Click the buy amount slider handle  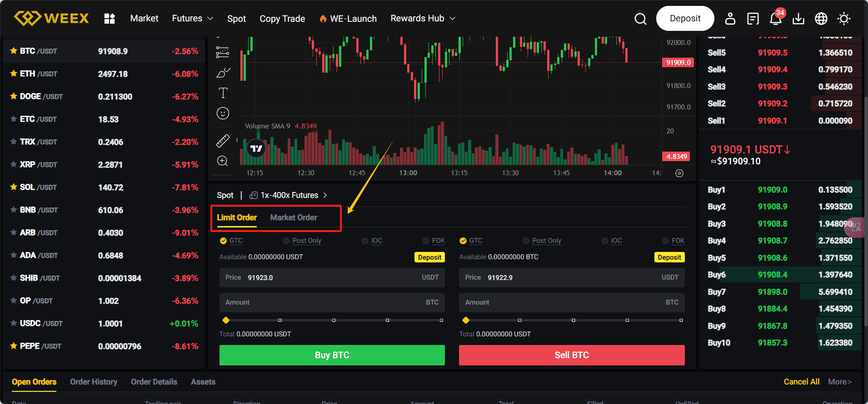coord(226,320)
